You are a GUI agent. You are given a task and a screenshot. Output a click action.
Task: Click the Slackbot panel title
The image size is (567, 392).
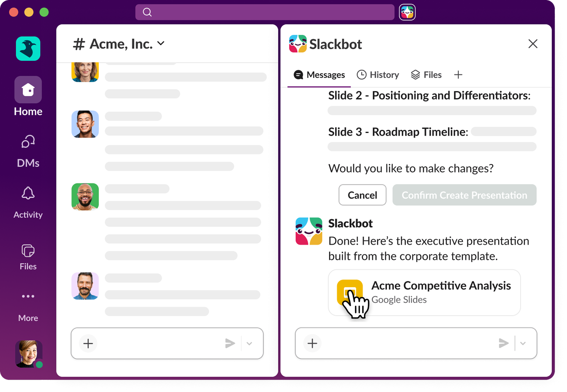[335, 44]
